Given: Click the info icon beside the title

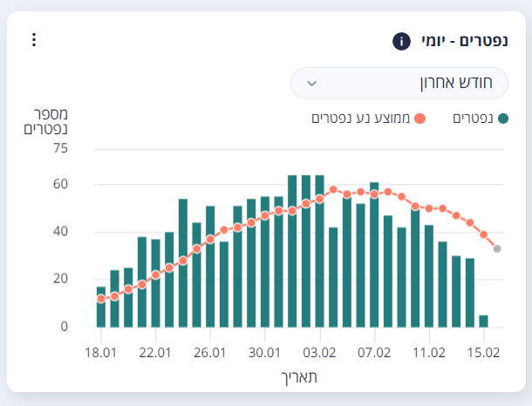Looking at the screenshot, I should pyautogui.click(x=401, y=41).
